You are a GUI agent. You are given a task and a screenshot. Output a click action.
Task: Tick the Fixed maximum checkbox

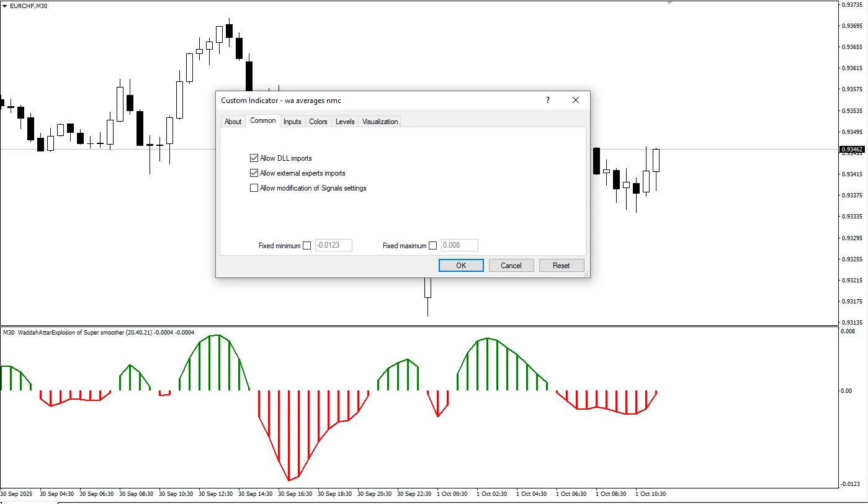click(x=432, y=246)
